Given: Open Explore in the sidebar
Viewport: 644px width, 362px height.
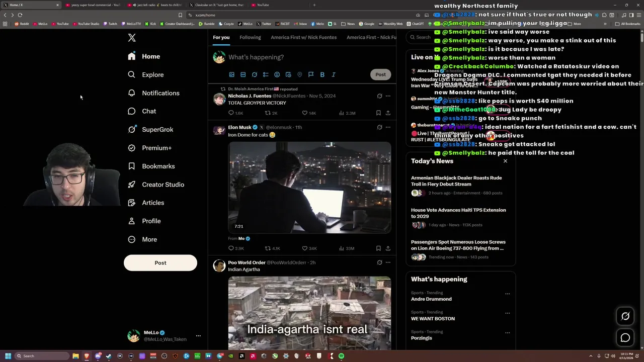Looking at the screenshot, I should 146,74.
